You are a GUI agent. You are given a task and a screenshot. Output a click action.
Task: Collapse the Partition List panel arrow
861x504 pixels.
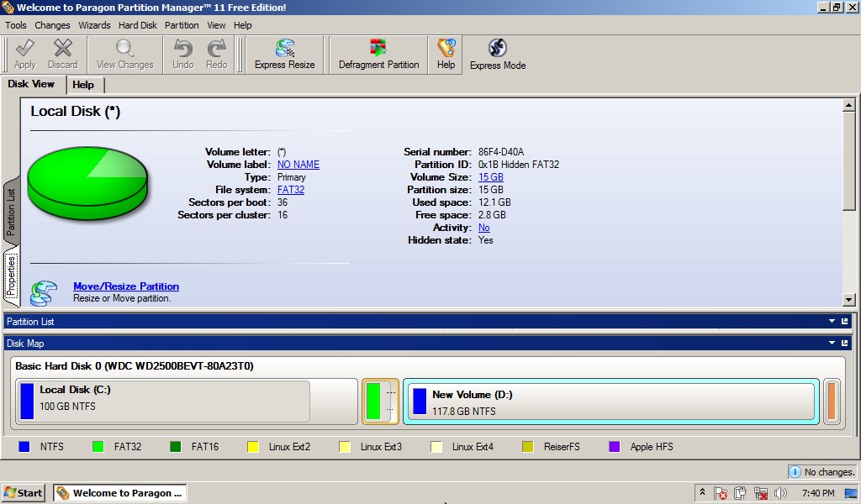[x=832, y=322]
